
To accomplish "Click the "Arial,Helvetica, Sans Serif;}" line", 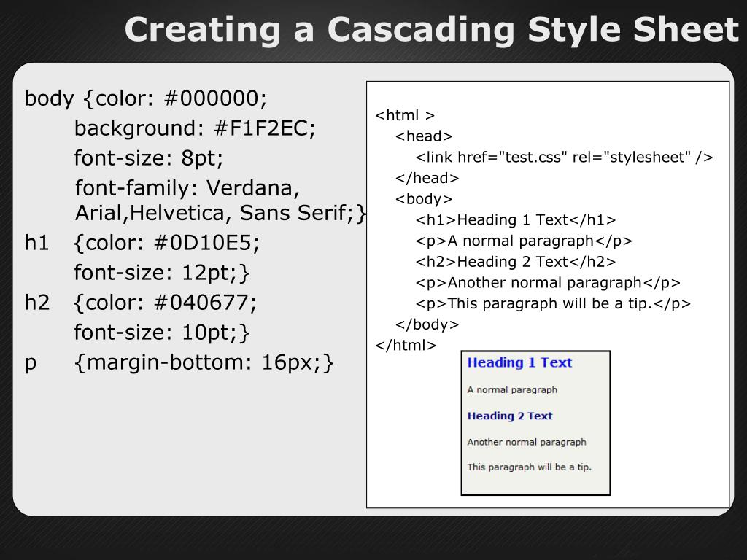I will 220,213.
